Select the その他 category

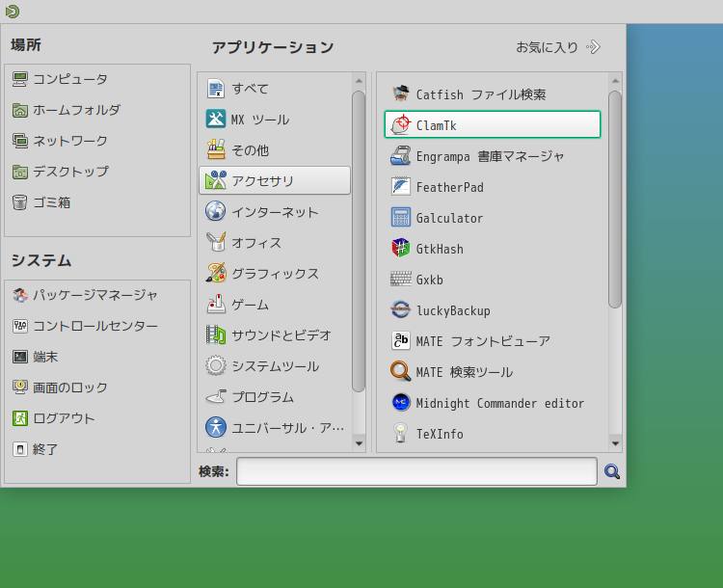[x=275, y=150]
